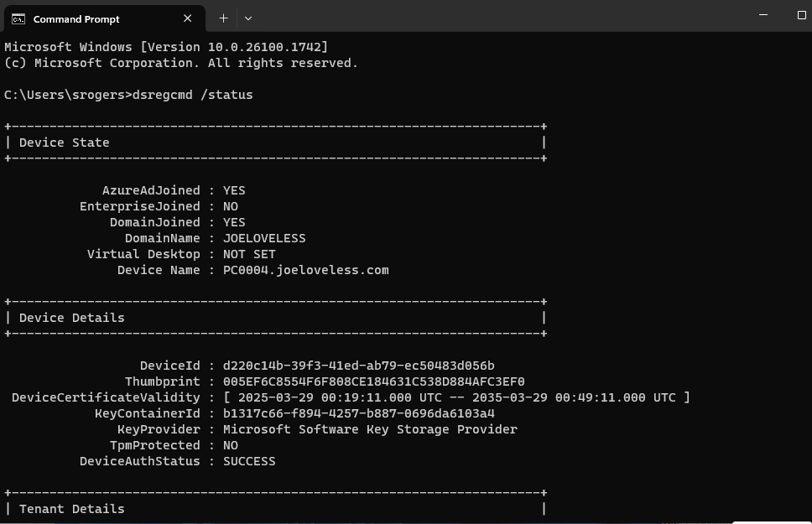
Task: Click the Command Prompt tab icon
Action: point(18,18)
